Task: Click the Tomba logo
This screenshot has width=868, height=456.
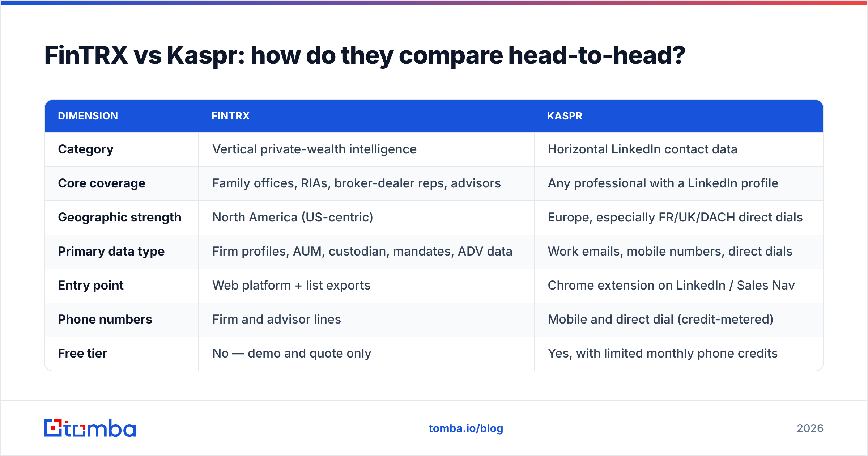Action: (x=90, y=428)
